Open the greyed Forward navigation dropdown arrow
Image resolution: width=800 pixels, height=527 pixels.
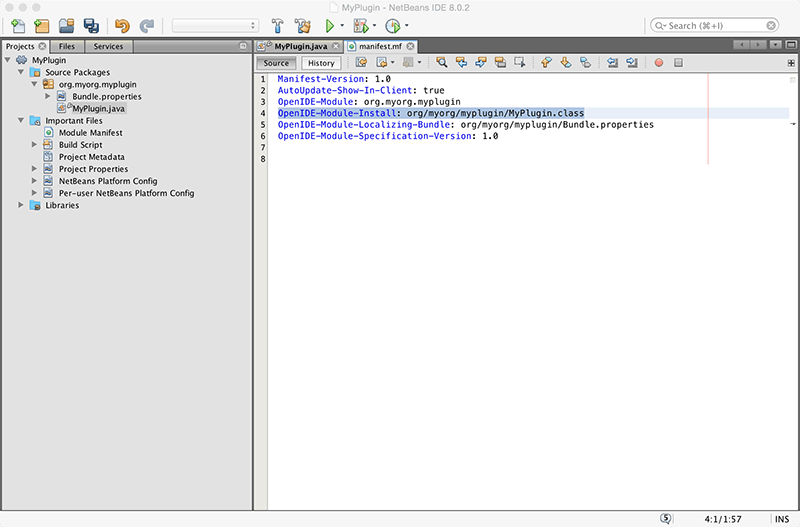419,63
